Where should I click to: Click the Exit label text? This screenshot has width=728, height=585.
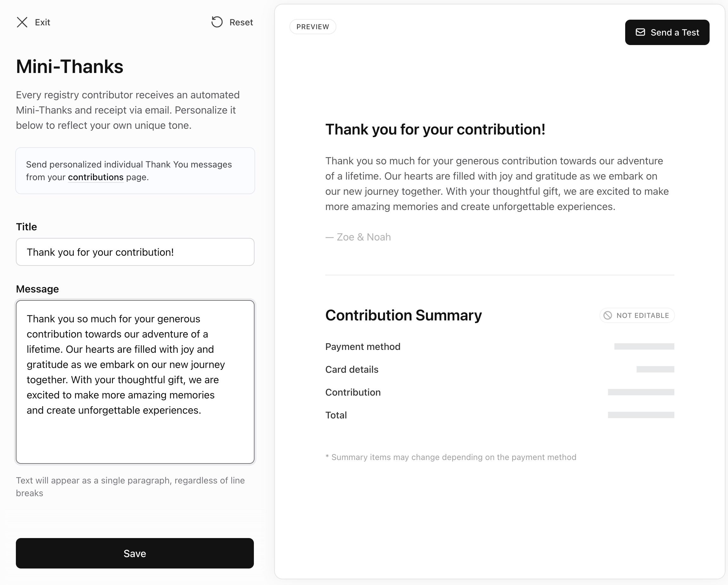[43, 22]
